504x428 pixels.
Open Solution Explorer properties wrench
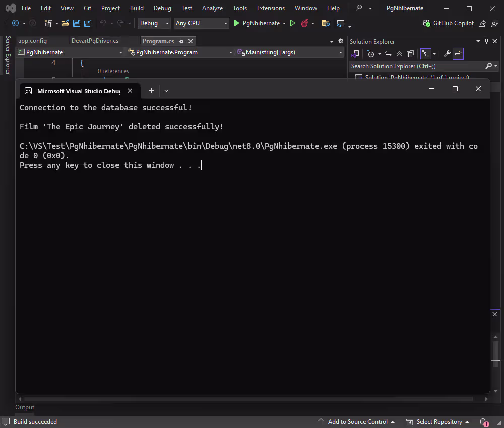(x=447, y=54)
